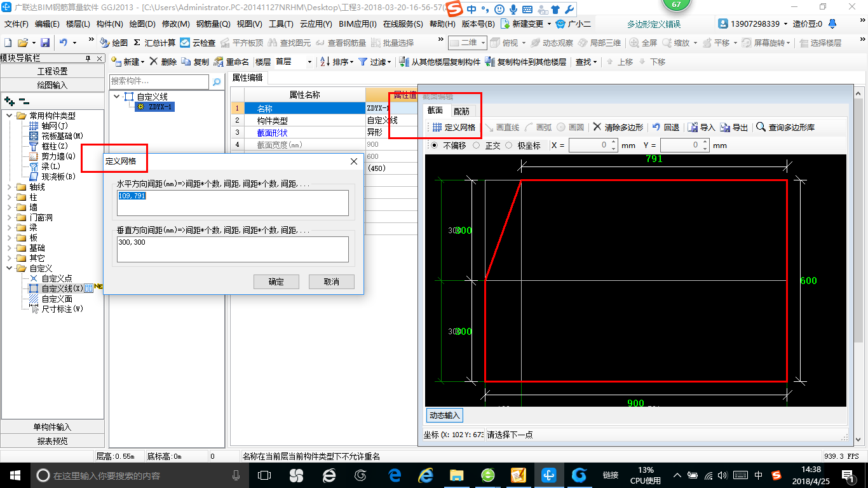Expand the 门窗洞 tree folder
The width and height of the screenshot is (868, 488).
[x=10, y=217]
